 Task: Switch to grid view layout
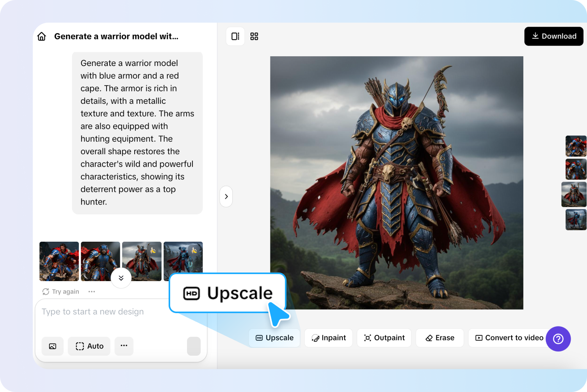tap(254, 36)
